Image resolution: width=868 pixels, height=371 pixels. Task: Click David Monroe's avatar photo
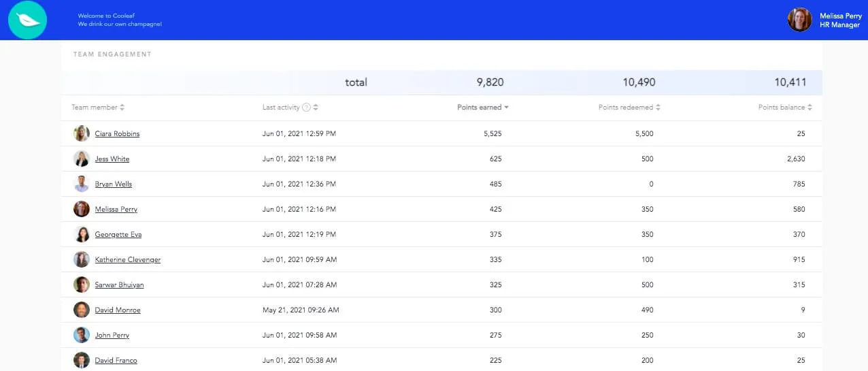(x=82, y=310)
